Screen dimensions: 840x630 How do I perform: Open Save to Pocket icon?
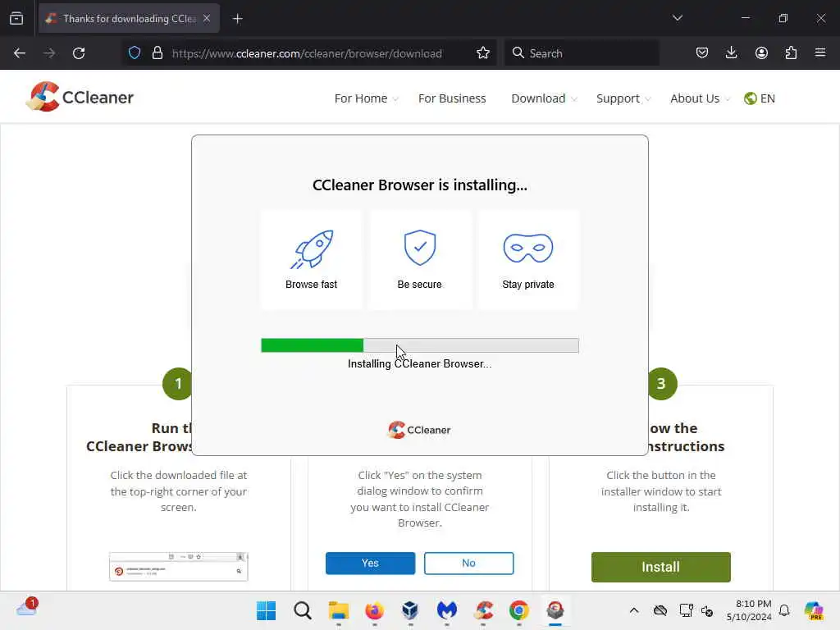(702, 52)
